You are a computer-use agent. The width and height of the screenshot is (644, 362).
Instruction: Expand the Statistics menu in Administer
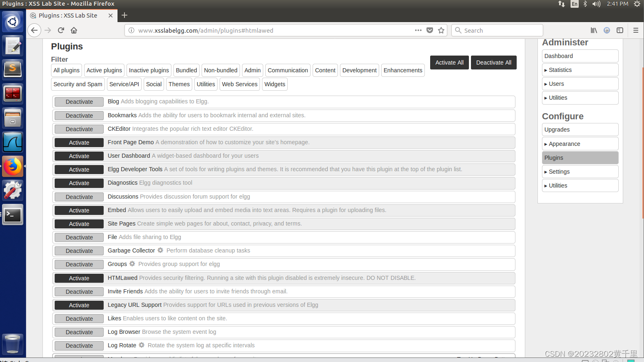[580, 70]
